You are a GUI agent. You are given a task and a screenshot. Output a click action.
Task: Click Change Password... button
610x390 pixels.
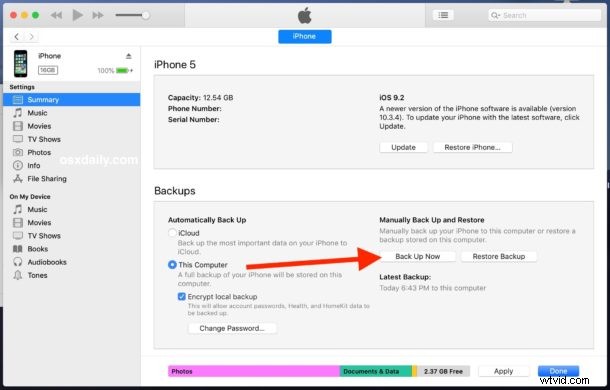click(232, 329)
